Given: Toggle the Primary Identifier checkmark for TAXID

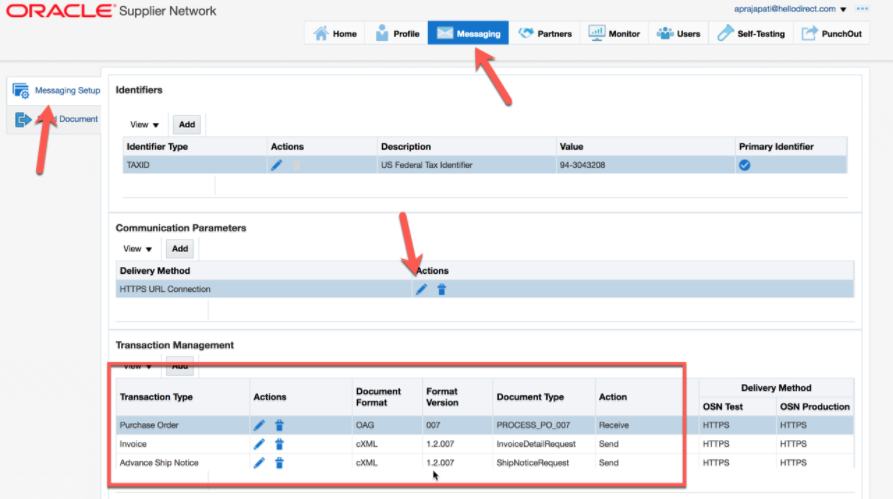Looking at the screenshot, I should point(744,165).
